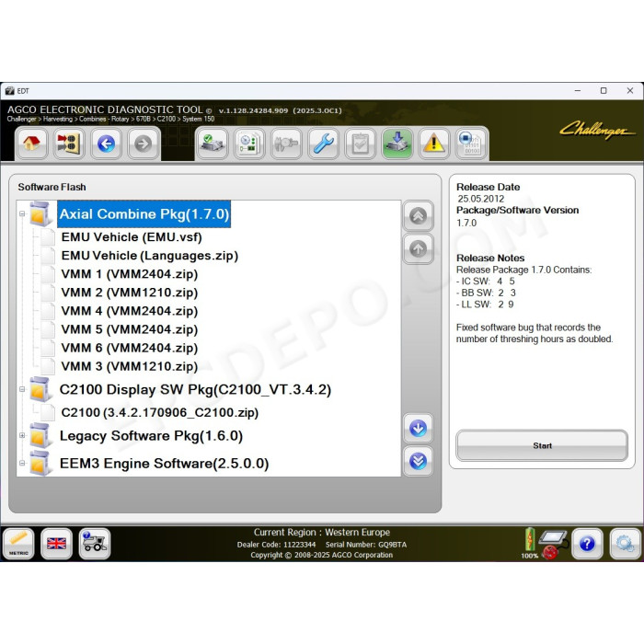Move up one item with up arrow
Screen dimensions: 644x644
pyautogui.click(x=418, y=249)
